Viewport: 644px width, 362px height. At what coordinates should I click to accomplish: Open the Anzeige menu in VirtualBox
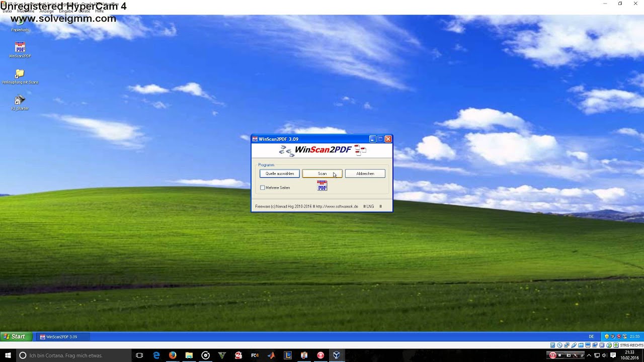pos(46,11)
